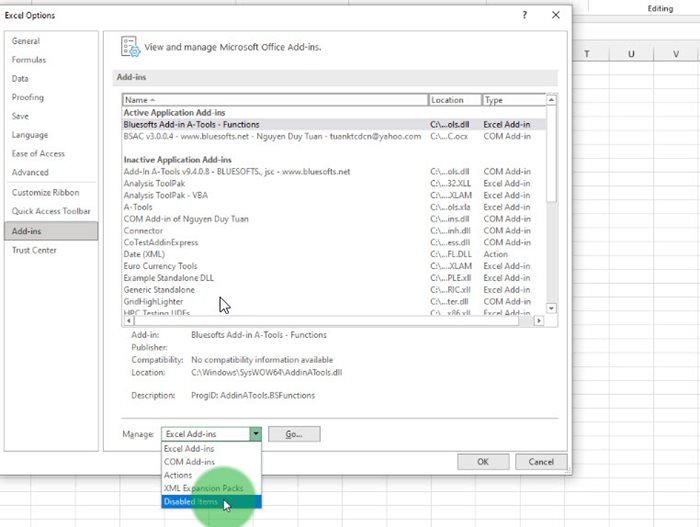Image resolution: width=700 pixels, height=527 pixels.
Task: Select the Connector add-in row
Action: click(334, 231)
